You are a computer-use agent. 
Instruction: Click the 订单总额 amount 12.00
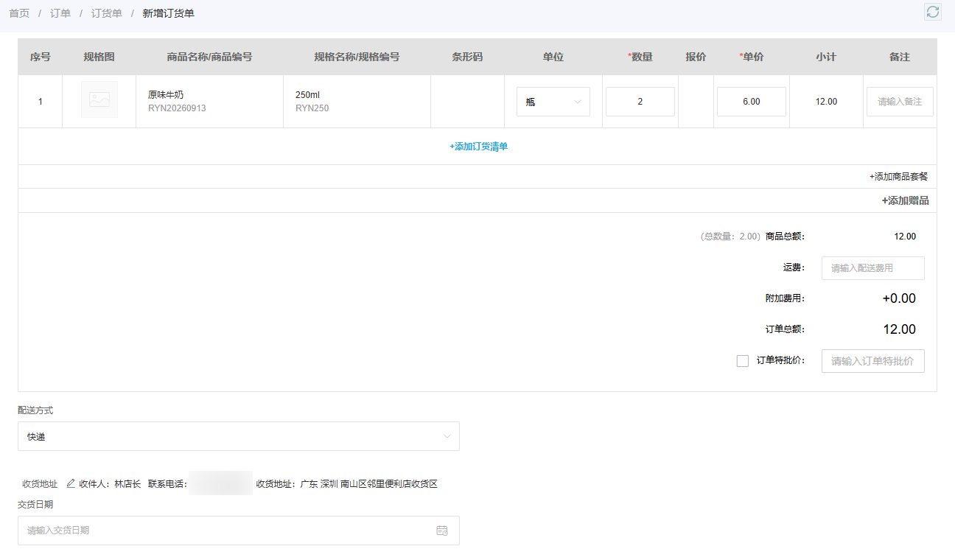[x=900, y=329]
